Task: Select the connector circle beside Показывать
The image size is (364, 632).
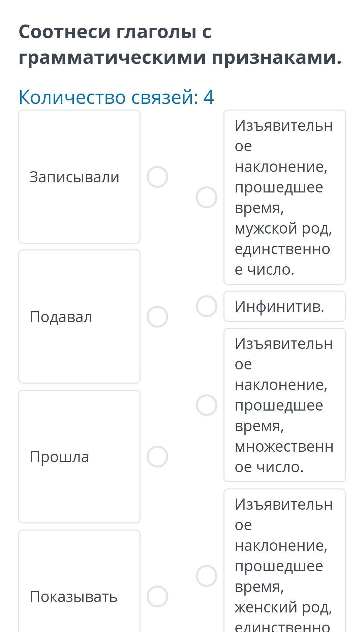Action: [157, 596]
